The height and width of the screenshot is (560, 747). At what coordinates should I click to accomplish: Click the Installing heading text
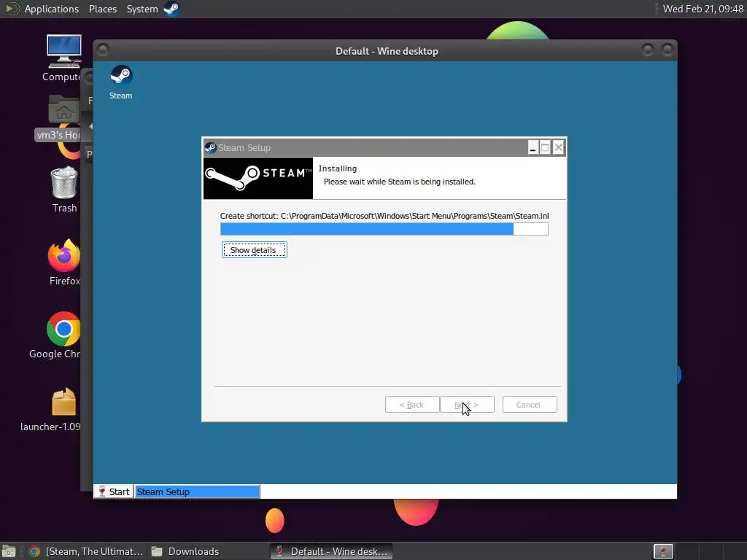tap(337, 168)
